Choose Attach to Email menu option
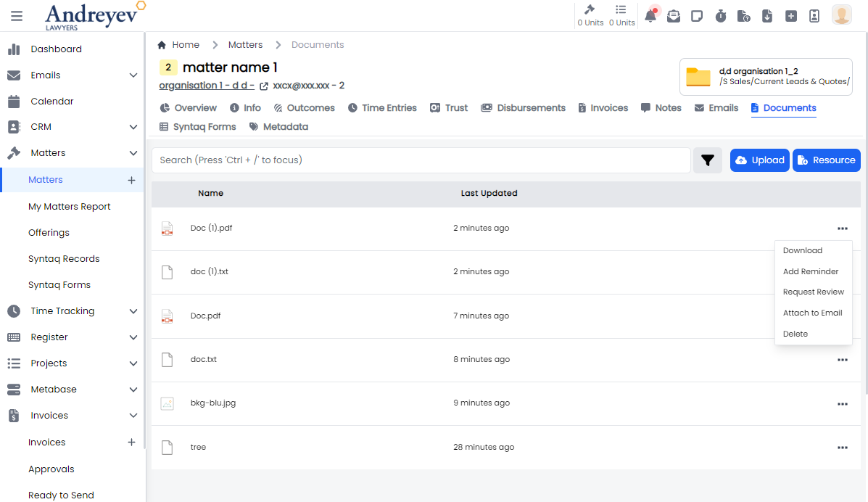This screenshot has height=502, width=868. coord(812,313)
